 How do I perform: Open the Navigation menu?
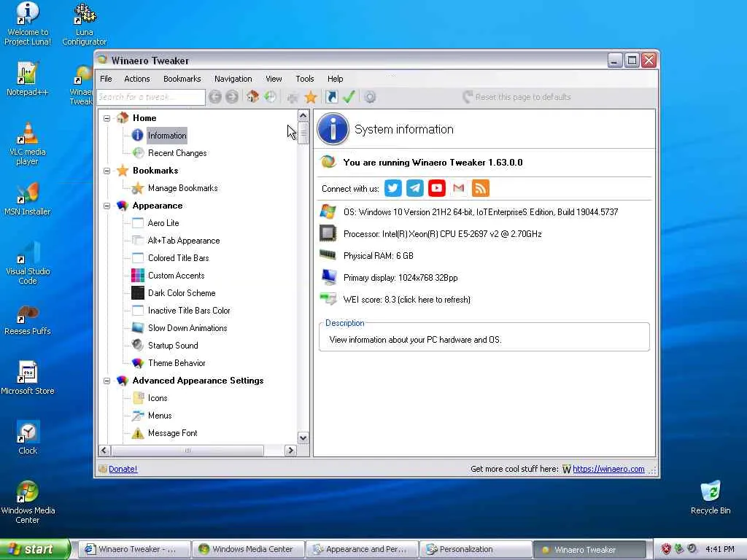[233, 79]
